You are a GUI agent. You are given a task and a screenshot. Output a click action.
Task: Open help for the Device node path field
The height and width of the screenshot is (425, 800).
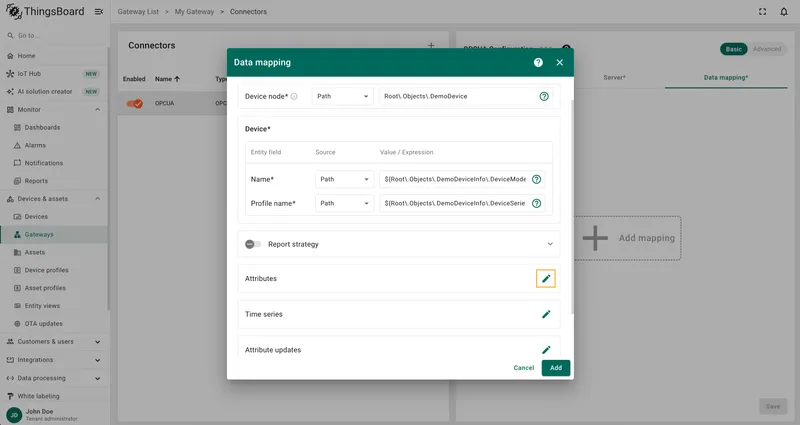(x=544, y=96)
